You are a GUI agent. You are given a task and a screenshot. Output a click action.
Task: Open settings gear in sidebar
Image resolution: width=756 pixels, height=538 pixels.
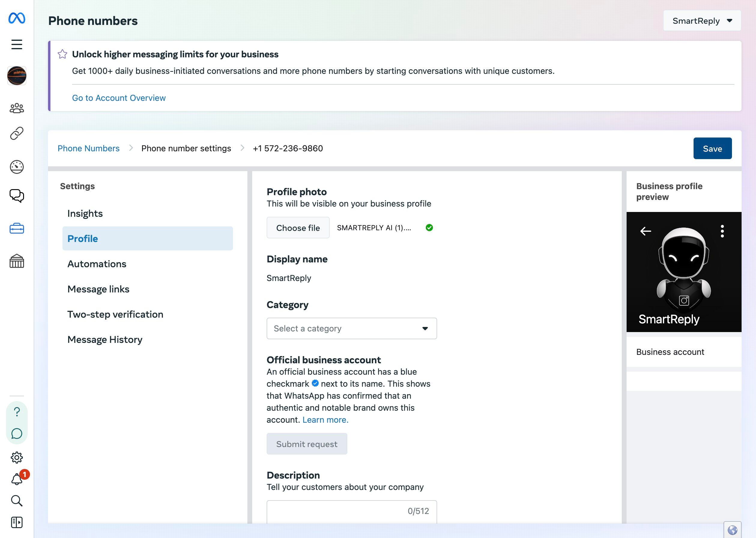[17, 458]
